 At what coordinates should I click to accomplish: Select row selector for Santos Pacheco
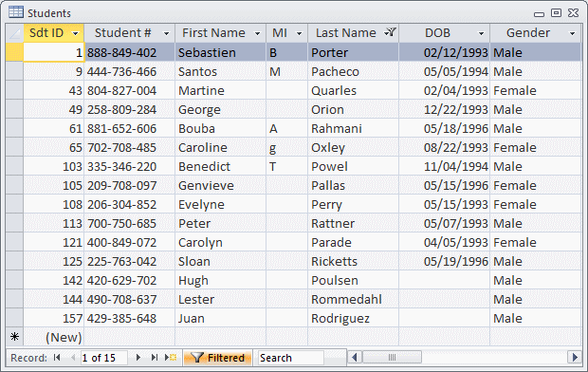point(14,71)
